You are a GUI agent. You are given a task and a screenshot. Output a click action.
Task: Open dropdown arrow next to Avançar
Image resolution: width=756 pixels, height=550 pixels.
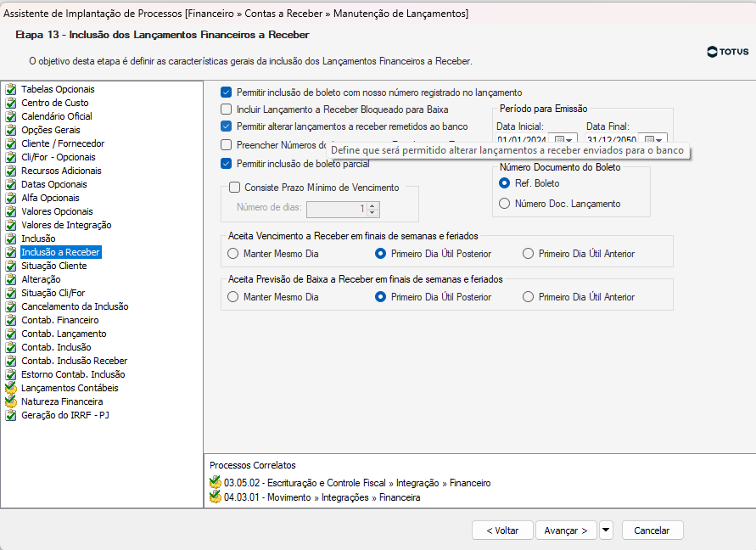coord(606,530)
